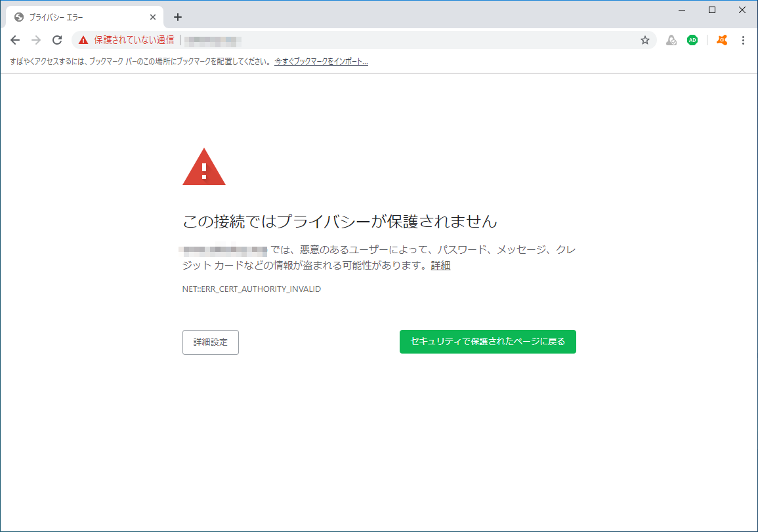Click the forward navigation arrow
This screenshot has height=532, width=758.
click(36, 40)
